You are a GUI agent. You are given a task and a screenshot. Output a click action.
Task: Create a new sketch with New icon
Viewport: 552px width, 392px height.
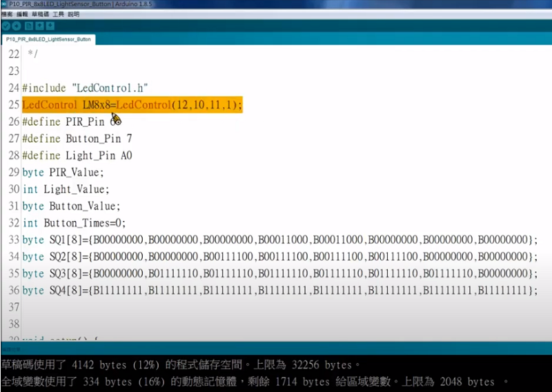point(29,26)
